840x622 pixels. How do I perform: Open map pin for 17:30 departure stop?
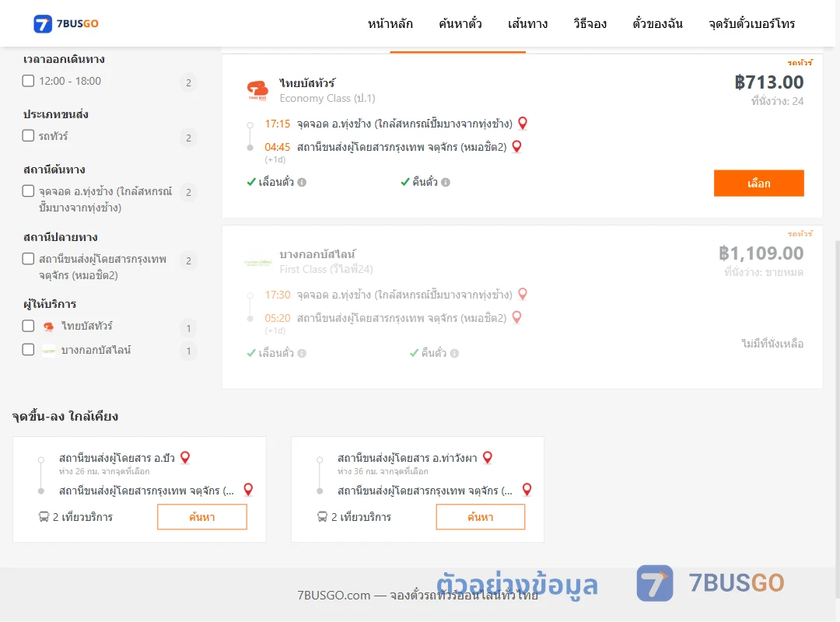pos(523,294)
